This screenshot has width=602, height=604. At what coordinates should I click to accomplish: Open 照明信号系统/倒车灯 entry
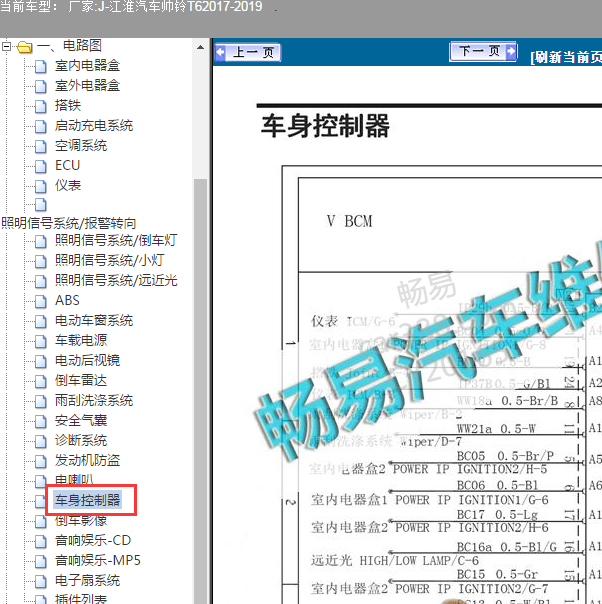pos(116,240)
